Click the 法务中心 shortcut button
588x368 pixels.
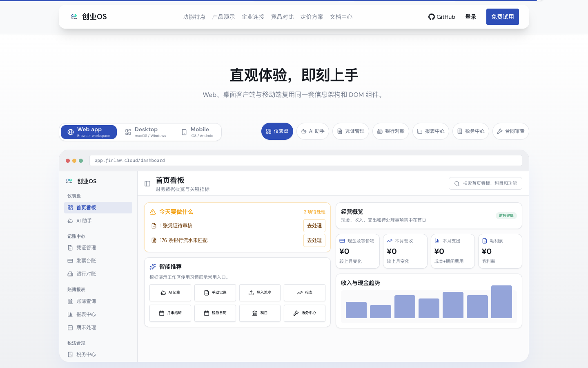[x=305, y=313]
